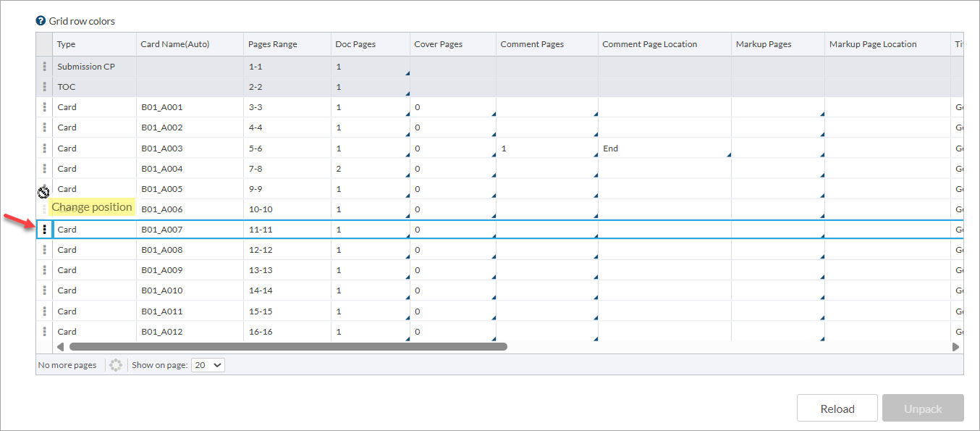Screen dimensions: 980x431
Task: Click the drag handle of the TOC row
Action: [45, 87]
